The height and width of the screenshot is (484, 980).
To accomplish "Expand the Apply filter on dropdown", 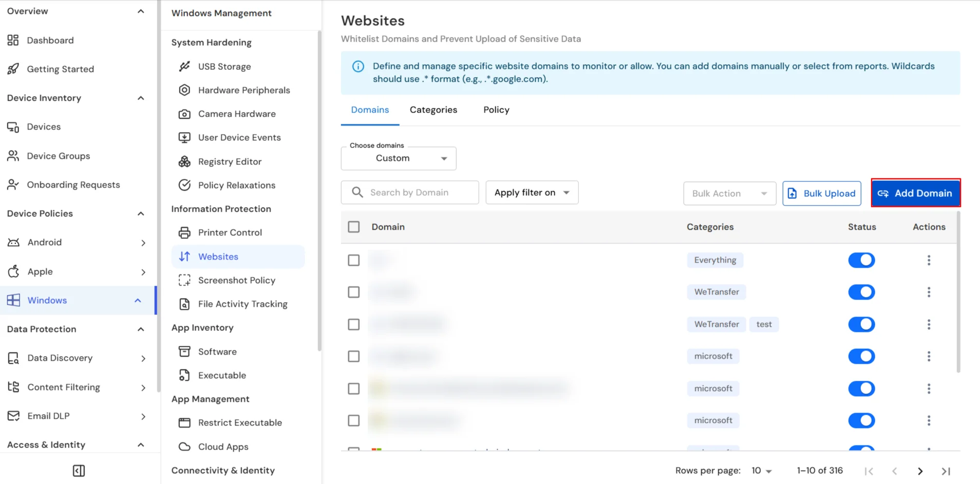I will (x=532, y=193).
